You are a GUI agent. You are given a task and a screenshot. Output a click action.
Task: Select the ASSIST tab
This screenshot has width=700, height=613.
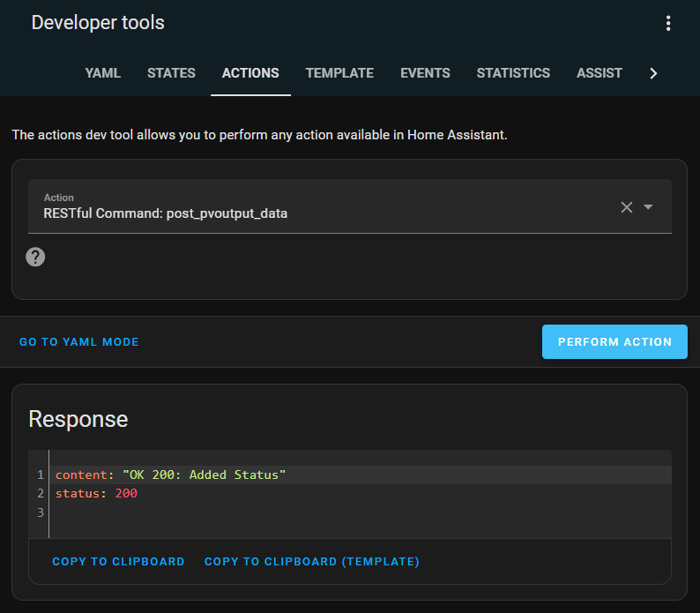point(599,73)
